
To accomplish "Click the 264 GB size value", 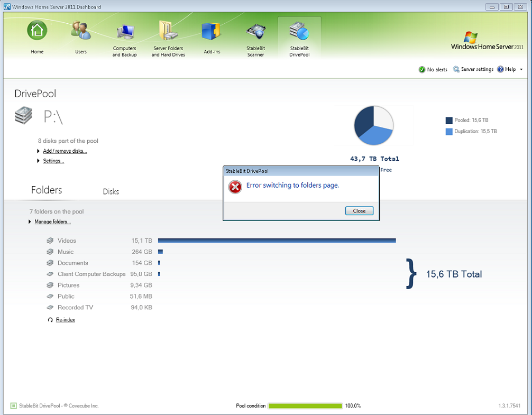I will pyautogui.click(x=142, y=252).
